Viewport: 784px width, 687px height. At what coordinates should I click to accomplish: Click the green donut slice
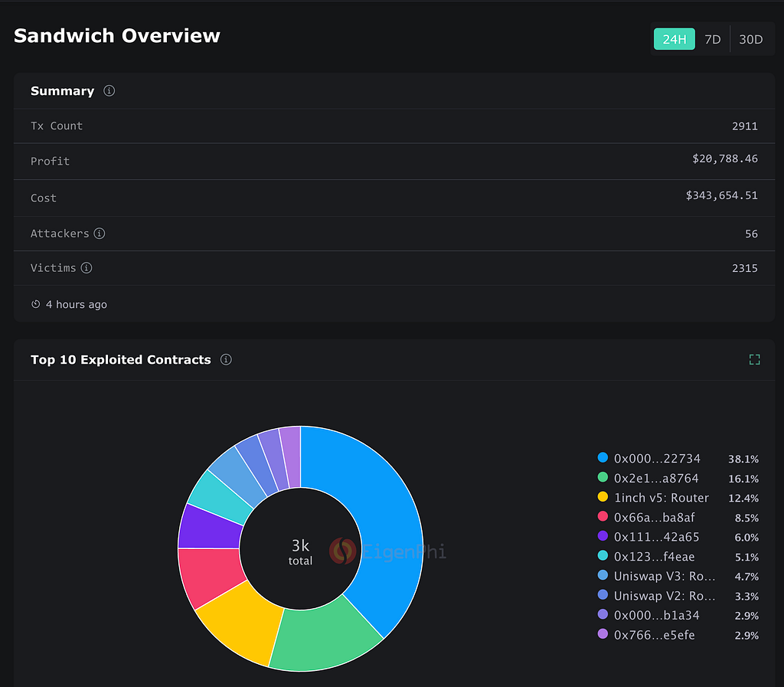[322, 637]
